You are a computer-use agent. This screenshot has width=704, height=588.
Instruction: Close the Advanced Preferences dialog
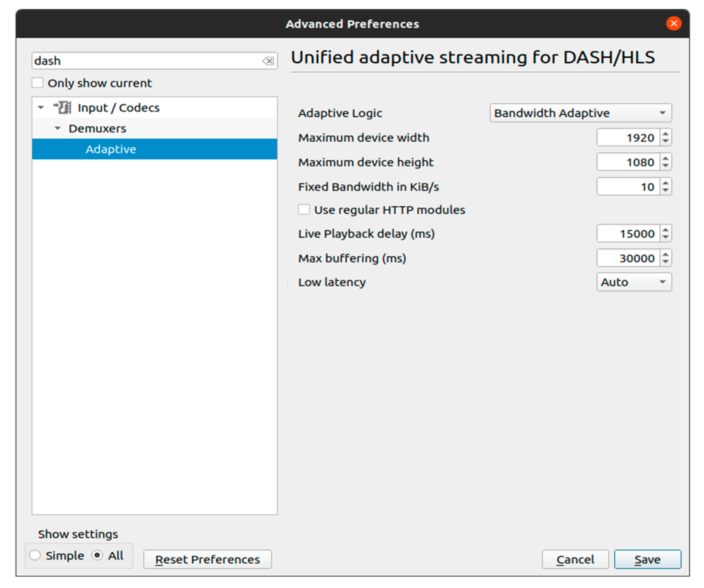tap(673, 23)
